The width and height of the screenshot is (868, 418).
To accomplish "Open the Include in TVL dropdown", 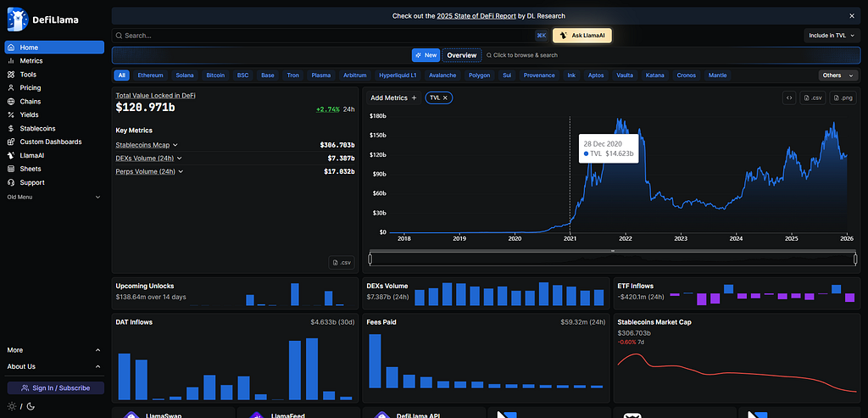I will click(x=831, y=36).
